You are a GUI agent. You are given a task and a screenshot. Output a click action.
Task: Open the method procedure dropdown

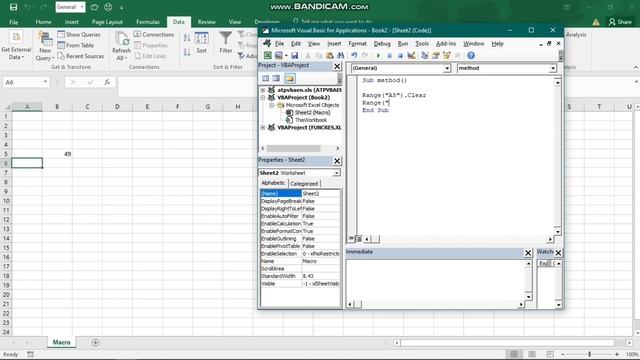(x=553, y=68)
